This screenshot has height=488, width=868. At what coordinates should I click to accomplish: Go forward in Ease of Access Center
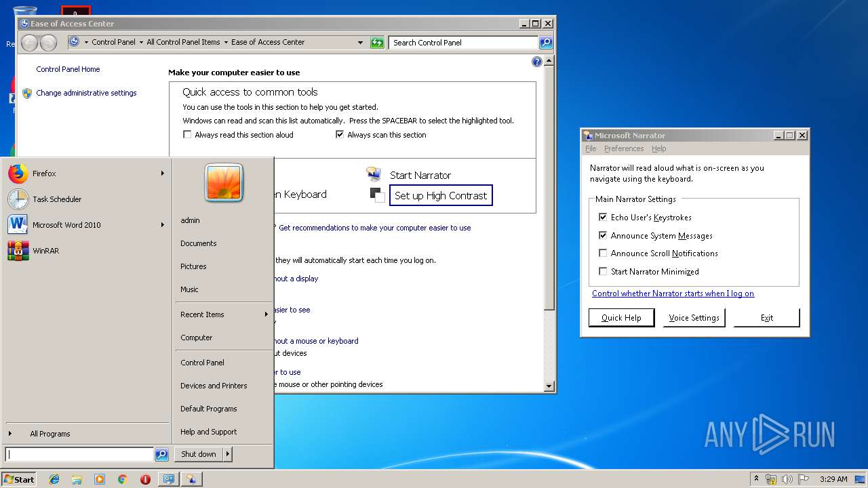48,43
